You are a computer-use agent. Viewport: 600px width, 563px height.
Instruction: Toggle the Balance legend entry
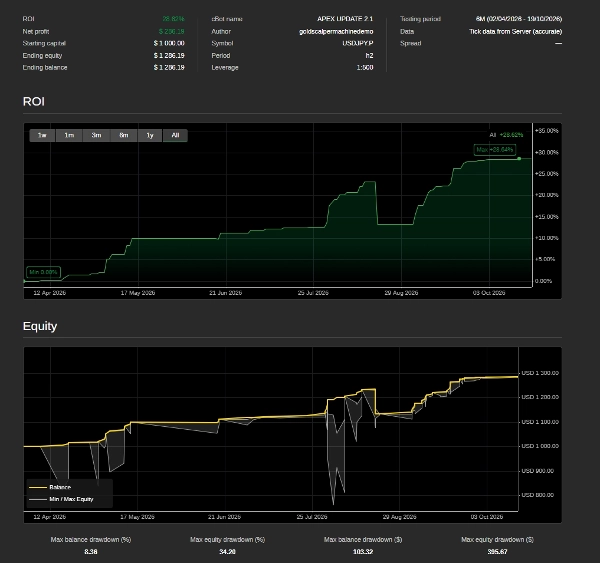[50, 487]
